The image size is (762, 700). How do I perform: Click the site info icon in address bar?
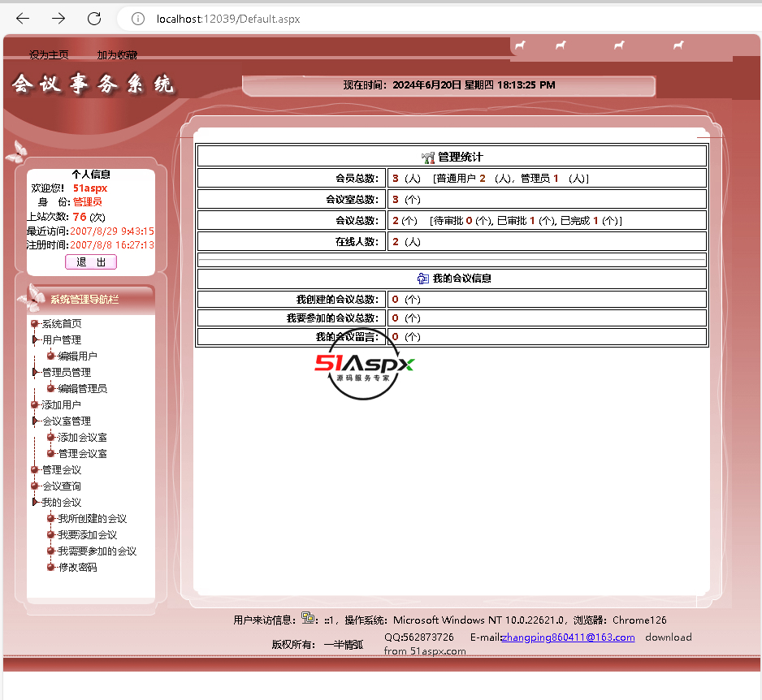click(138, 19)
